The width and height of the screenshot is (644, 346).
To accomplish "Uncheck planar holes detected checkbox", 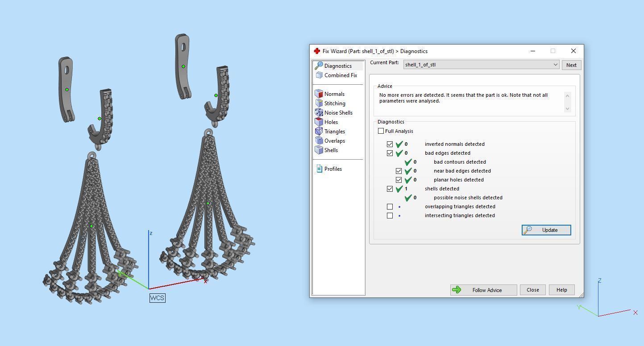I will (x=399, y=180).
